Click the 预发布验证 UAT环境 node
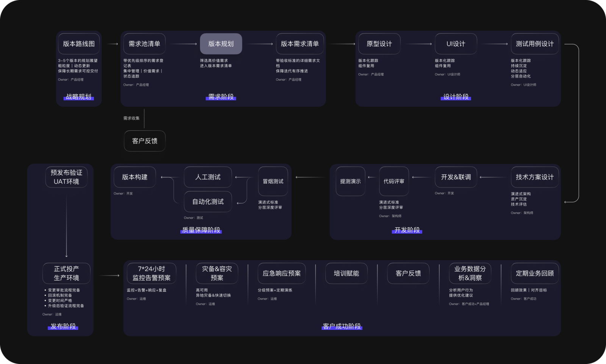The width and height of the screenshot is (606, 364). (66, 177)
